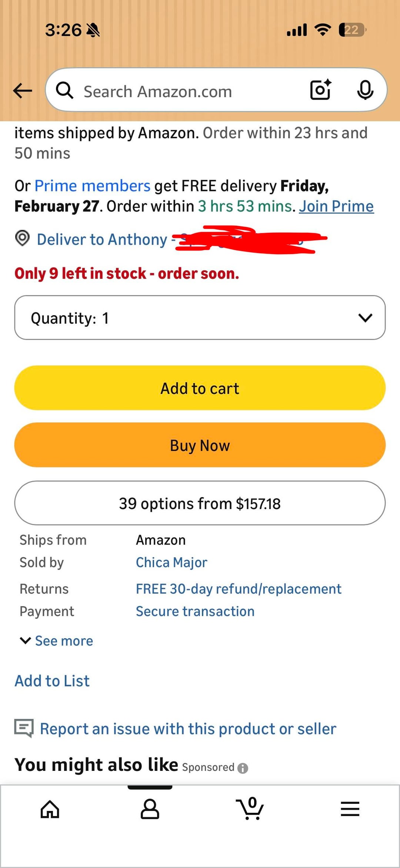Image resolution: width=400 pixels, height=868 pixels.
Task: Expand See more seller details
Action: (57, 641)
